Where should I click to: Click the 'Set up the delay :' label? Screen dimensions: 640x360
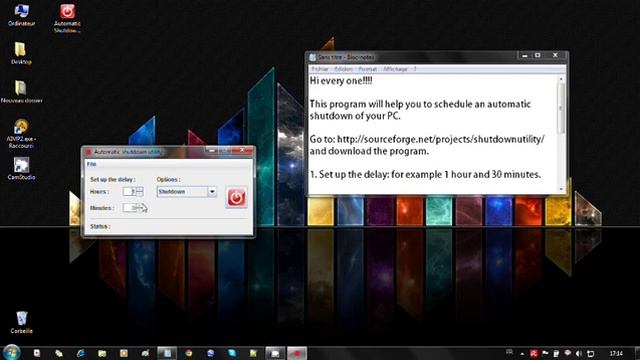[x=113, y=179]
